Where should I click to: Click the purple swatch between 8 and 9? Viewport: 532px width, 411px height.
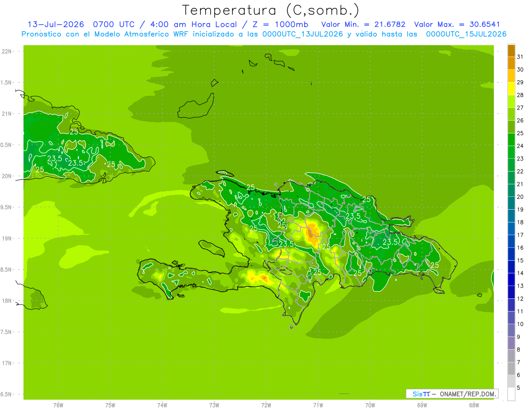pyautogui.click(x=511, y=343)
